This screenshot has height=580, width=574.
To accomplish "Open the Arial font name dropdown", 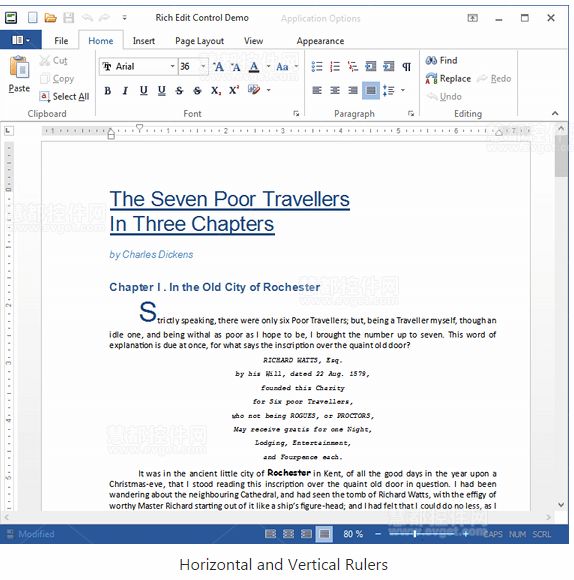I will (172, 67).
